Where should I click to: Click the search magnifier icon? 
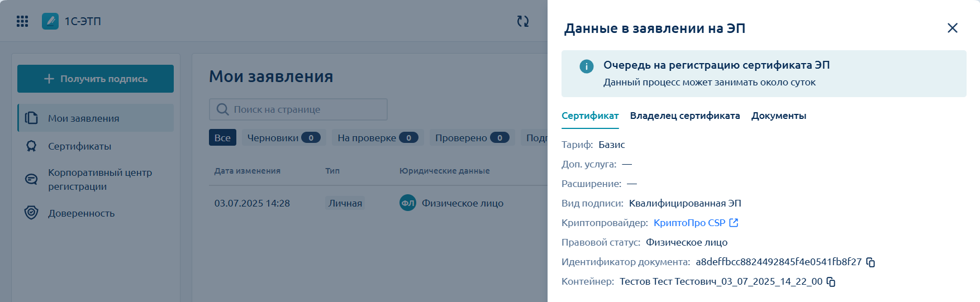click(222, 109)
